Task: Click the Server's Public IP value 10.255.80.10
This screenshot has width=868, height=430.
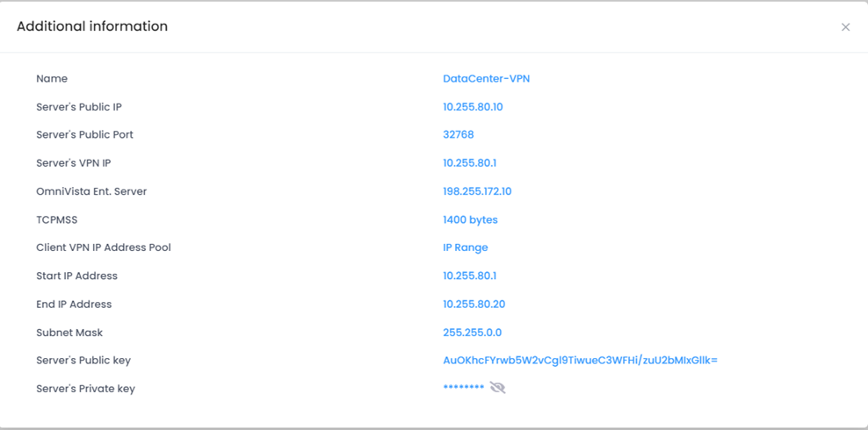Action: click(473, 107)
